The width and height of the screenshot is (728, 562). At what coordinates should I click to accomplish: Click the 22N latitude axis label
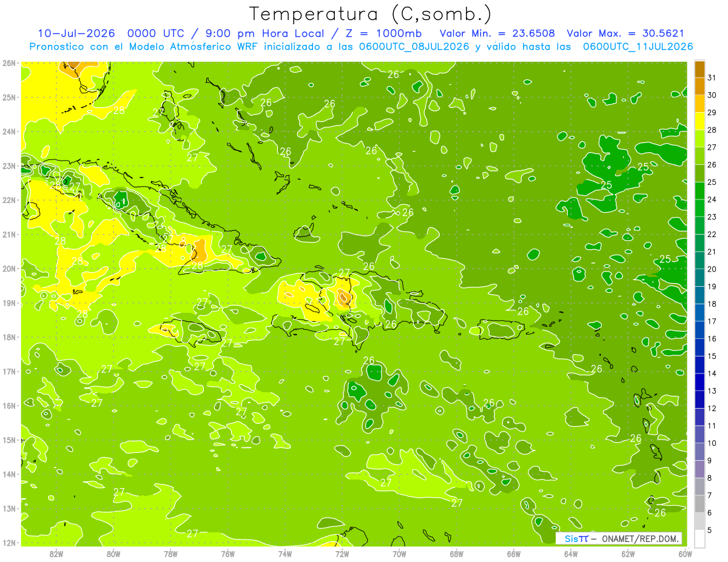click(x=9, y=199)
